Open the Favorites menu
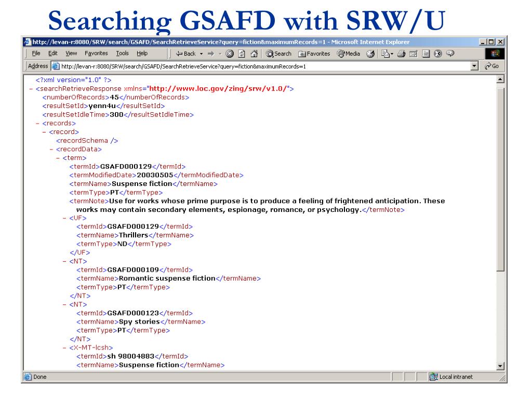The height and width of the screenshot is (399, 532). 96,54
